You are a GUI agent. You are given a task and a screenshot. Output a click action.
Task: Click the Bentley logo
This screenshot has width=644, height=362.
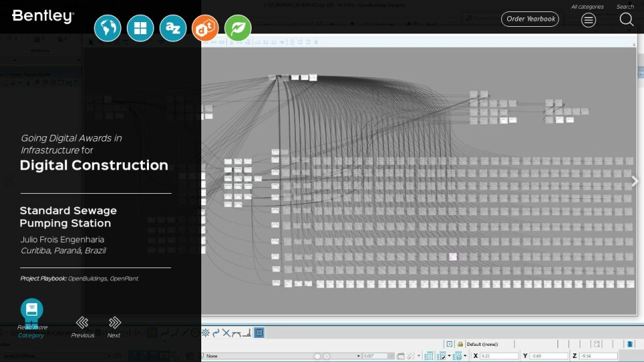[43, 16]
